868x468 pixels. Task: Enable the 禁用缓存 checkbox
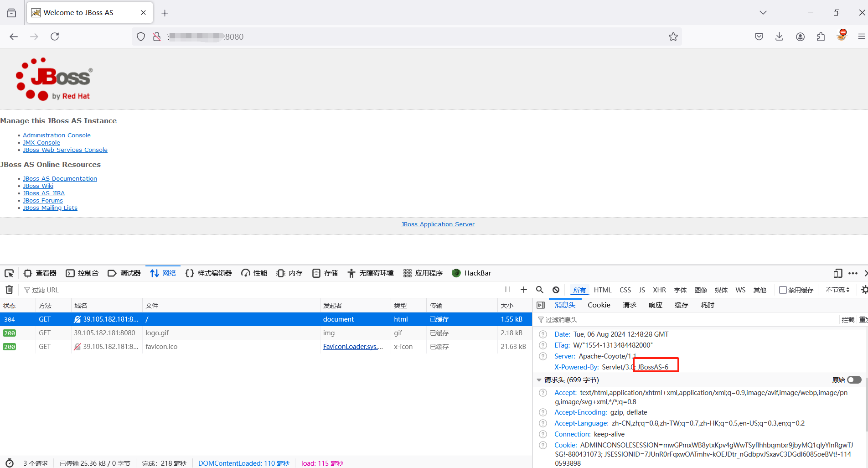(782, 290)
